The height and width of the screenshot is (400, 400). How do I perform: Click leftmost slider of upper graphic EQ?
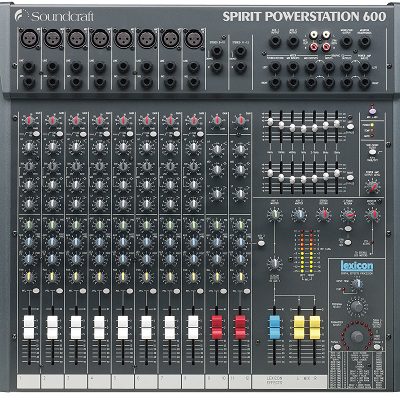(x=270, y=121)
